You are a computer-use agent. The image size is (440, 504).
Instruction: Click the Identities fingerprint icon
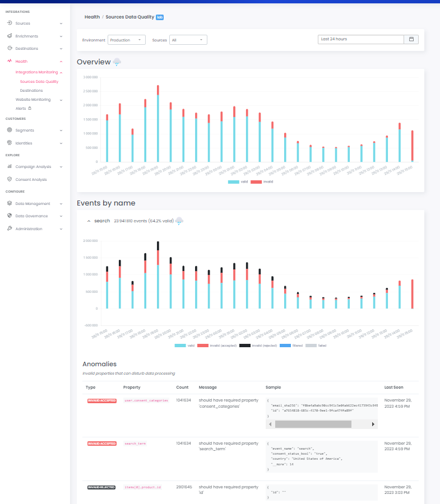pyautogui.click(x=10, y=143)
